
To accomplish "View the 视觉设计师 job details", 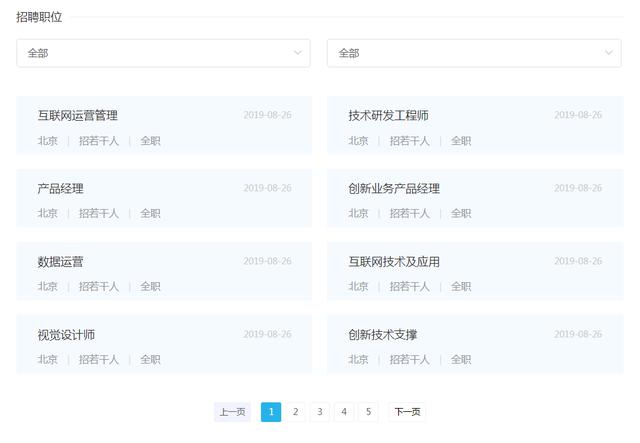I will tap(66, 335).
